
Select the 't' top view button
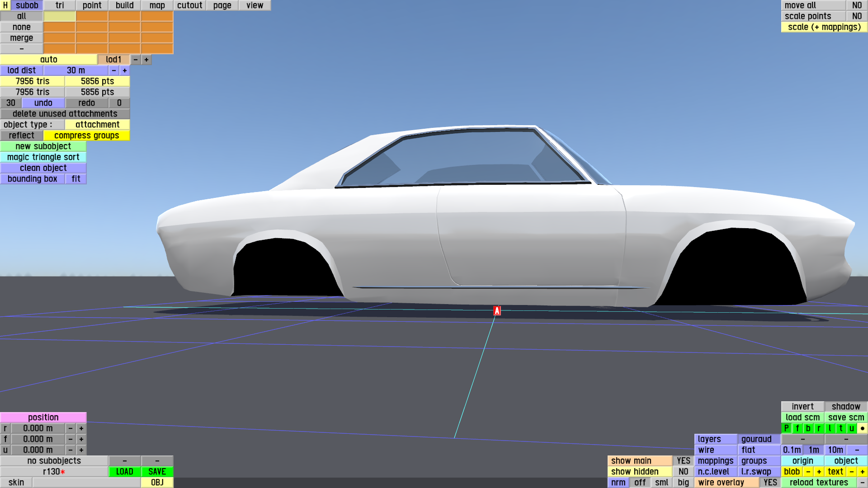click(840, 428)
